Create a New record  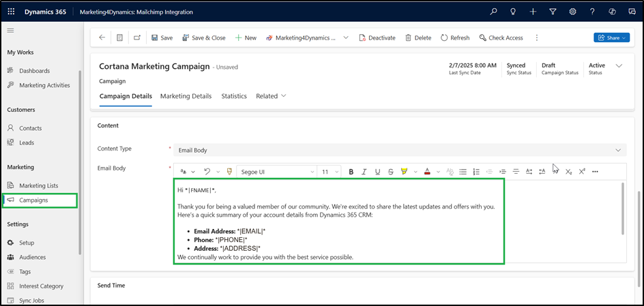coord(246,37)
